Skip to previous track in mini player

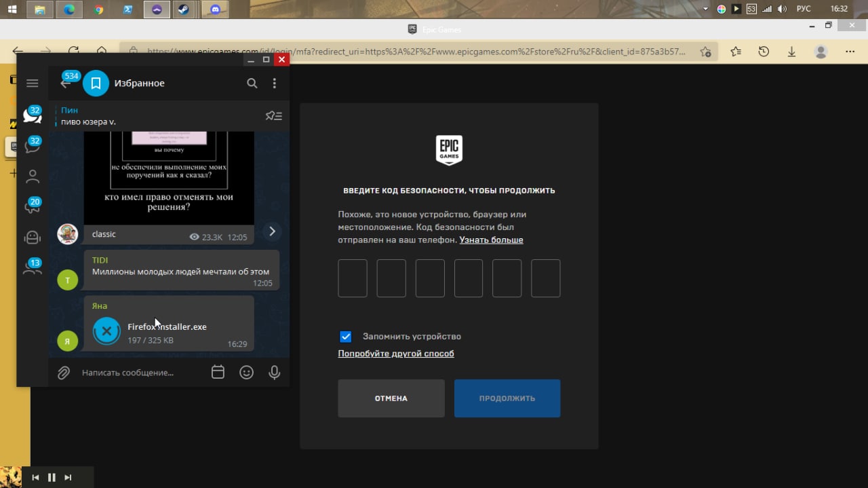(x=35, y=478)
